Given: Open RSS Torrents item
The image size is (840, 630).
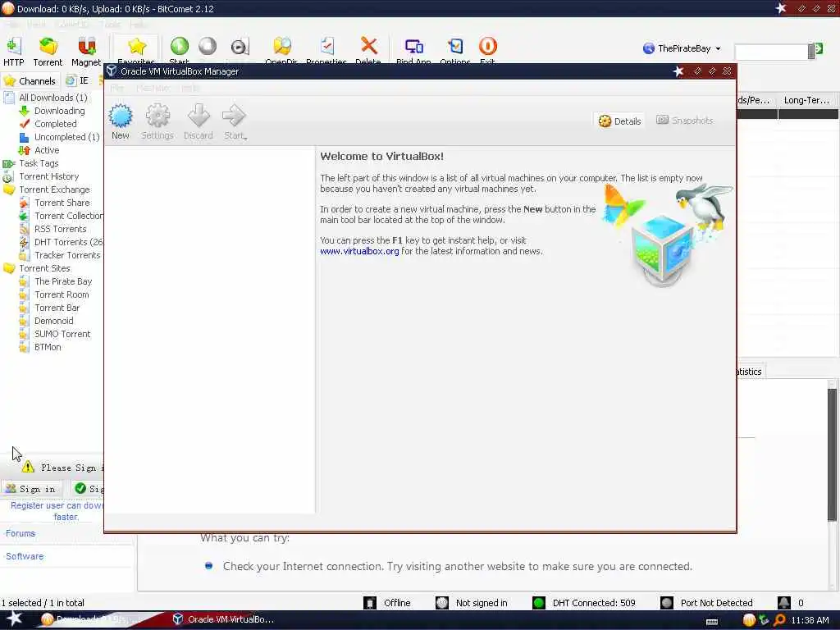Looking at the screenshot, I should (60, 229).
